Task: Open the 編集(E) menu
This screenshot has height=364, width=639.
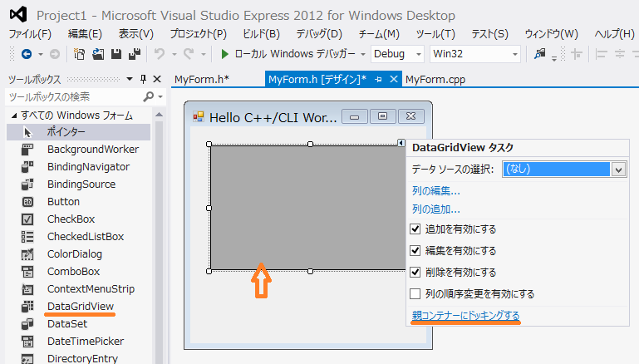Action: pos(85,34)
